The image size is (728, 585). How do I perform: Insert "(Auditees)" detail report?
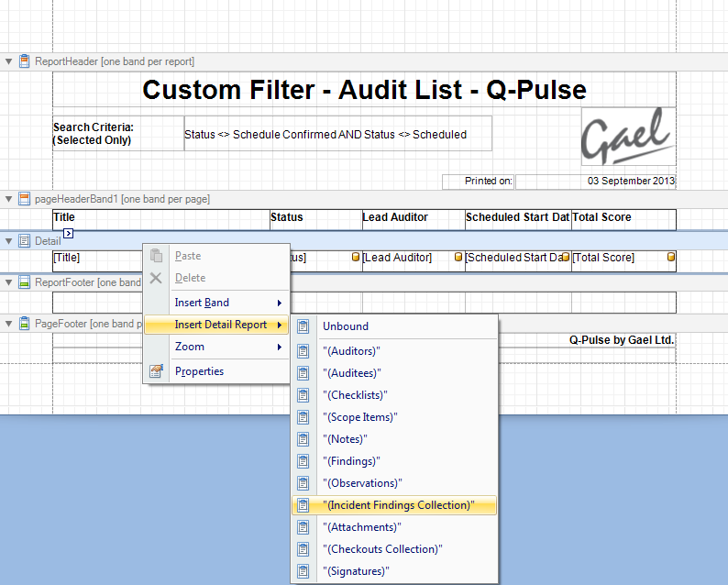(394, 373)
